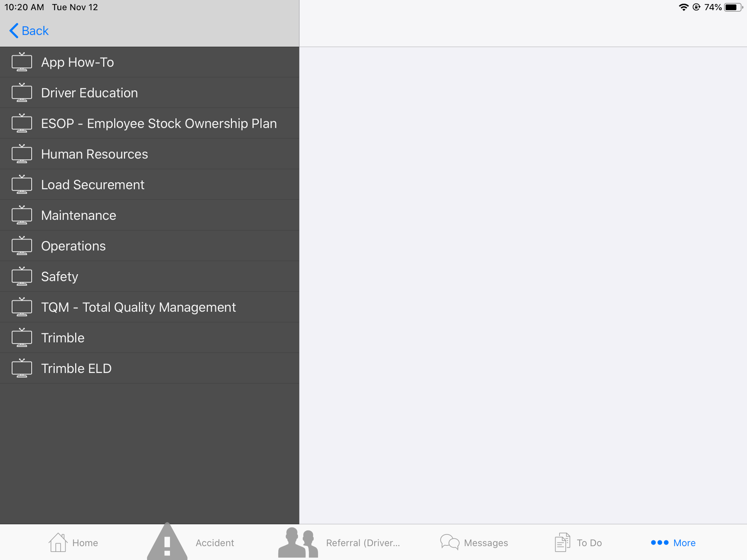Tap the To Do document icon
The height and width of the screenshot is (560, 747).
563,542
